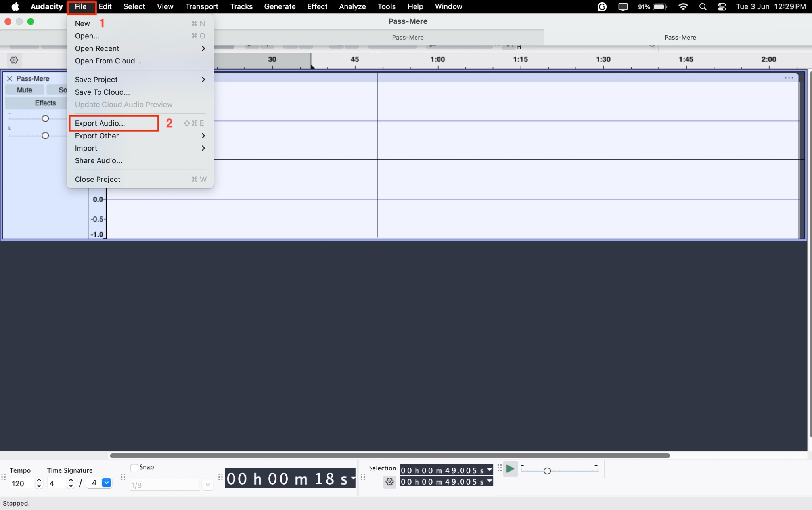The image size is (812, 510).
Task: Expand the Export Other submenu
Action: tap(140, 136)
